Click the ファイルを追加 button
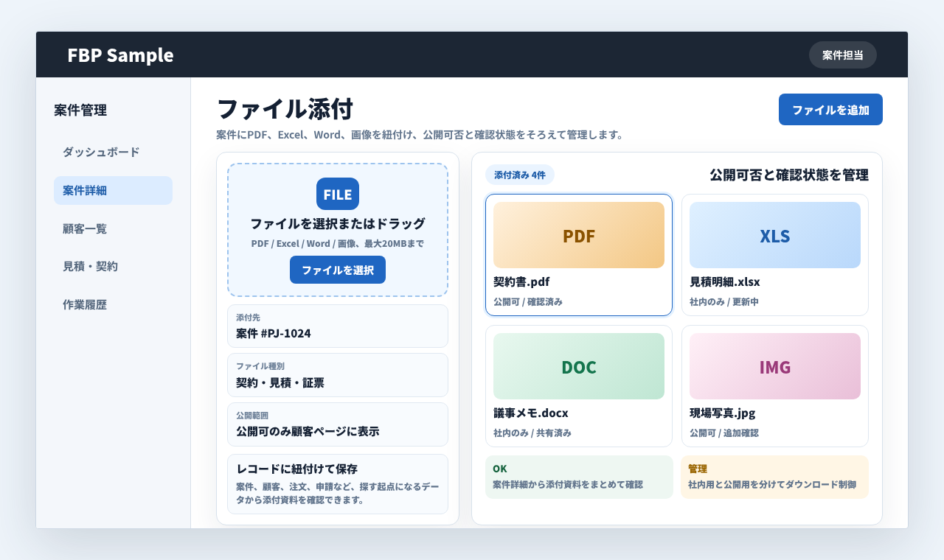Screen dimensions: 944x560 coord(830,110)
